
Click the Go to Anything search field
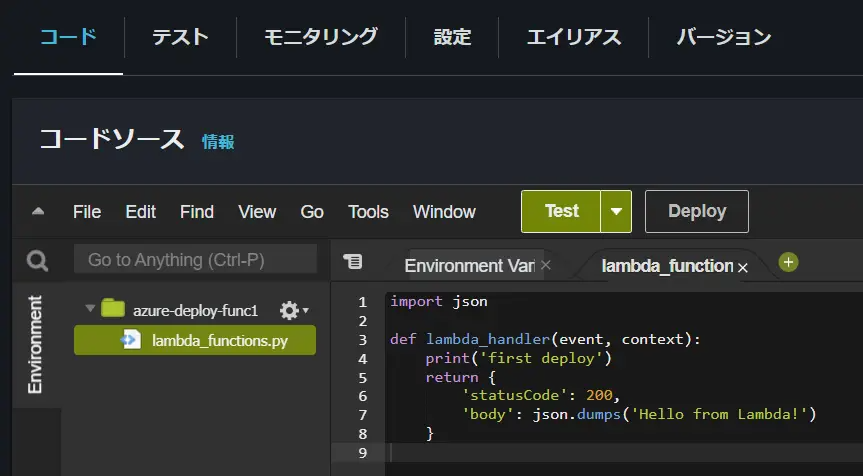tap(195, 259)
